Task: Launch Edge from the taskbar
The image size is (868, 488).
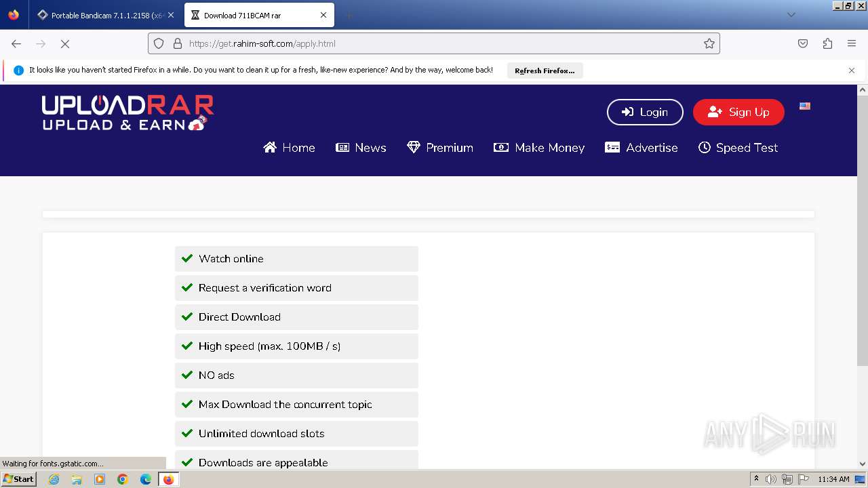Action: (x=146, y=479)
